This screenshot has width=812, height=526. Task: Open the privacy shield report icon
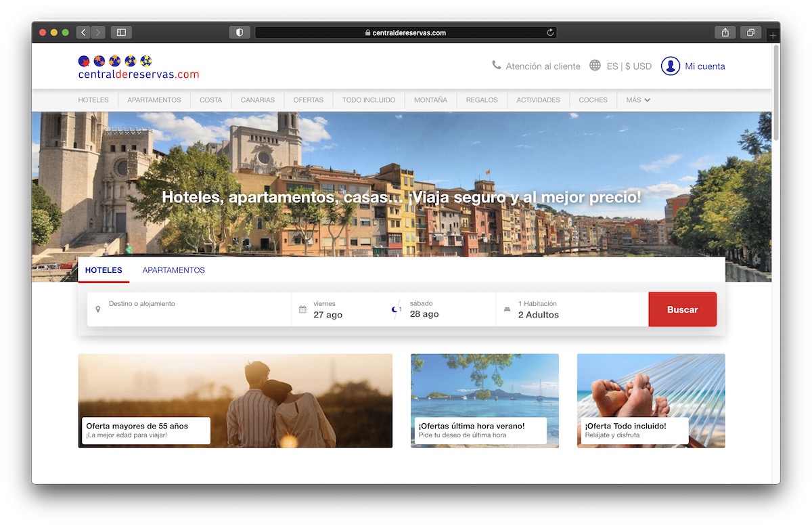pos(240,32)
